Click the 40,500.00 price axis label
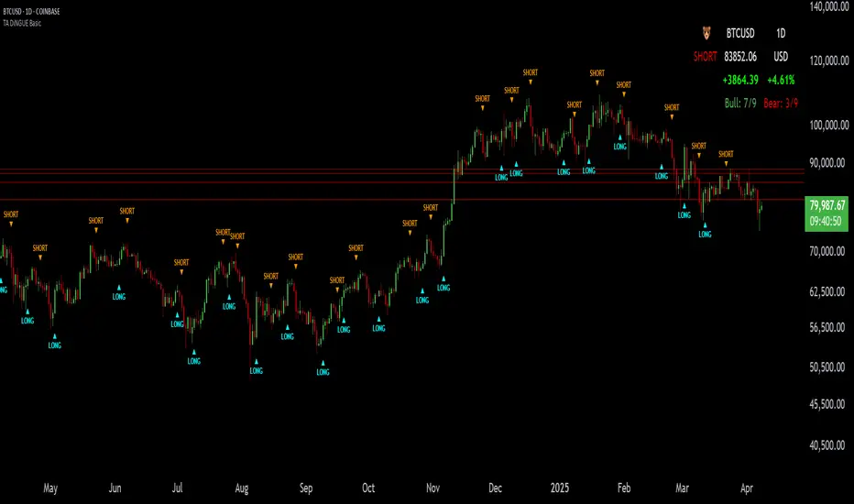The image size is (854, 504). pyautogui.click(x=827, y=445)
